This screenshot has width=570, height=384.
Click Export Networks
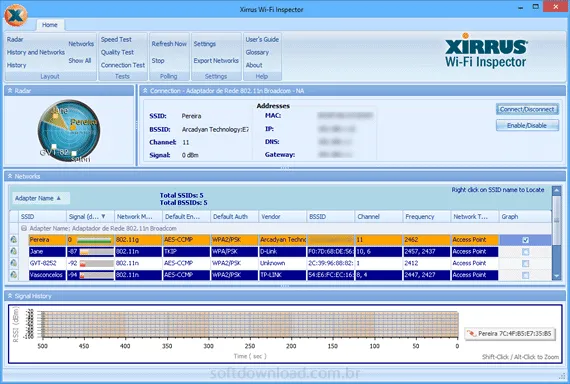[216, 61]
